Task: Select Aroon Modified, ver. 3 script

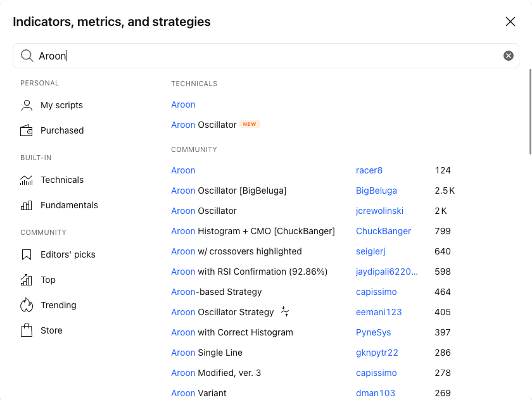Action: [216, 373]
